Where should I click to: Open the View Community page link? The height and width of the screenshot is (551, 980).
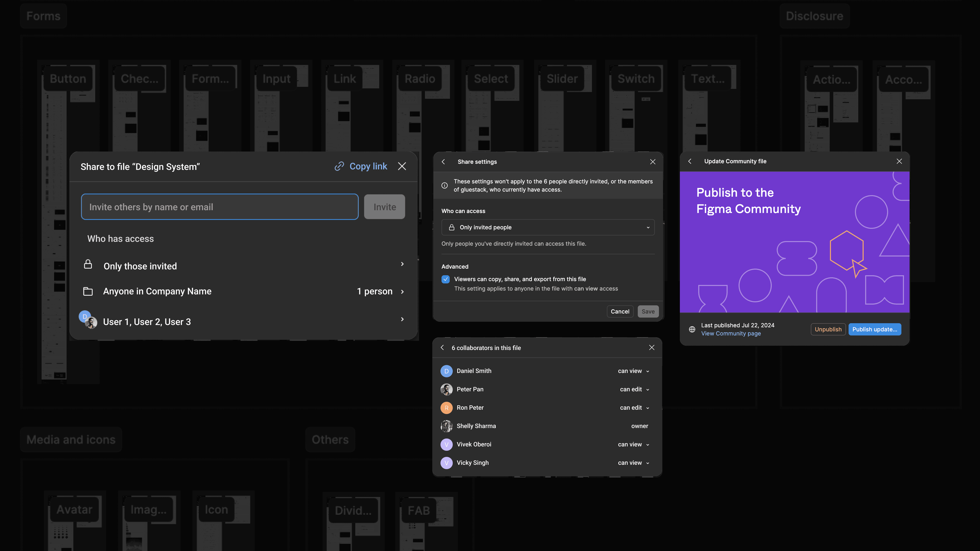tap(731, 333)
